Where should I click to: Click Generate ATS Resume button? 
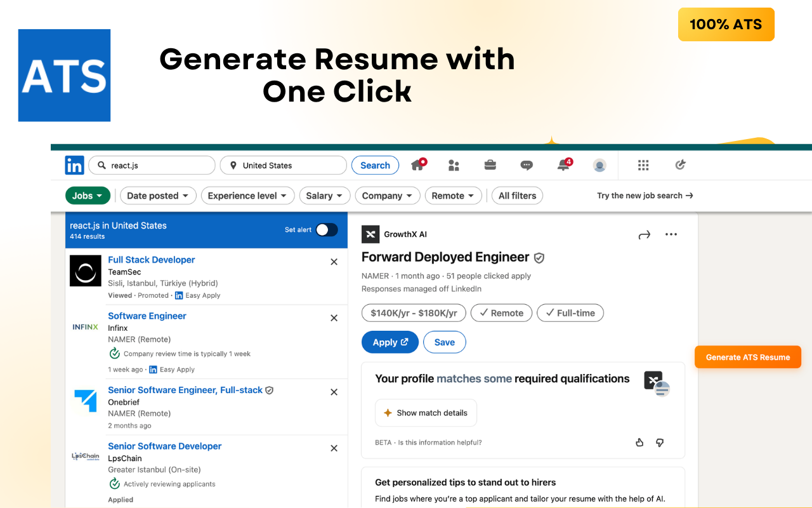[748, 357]
